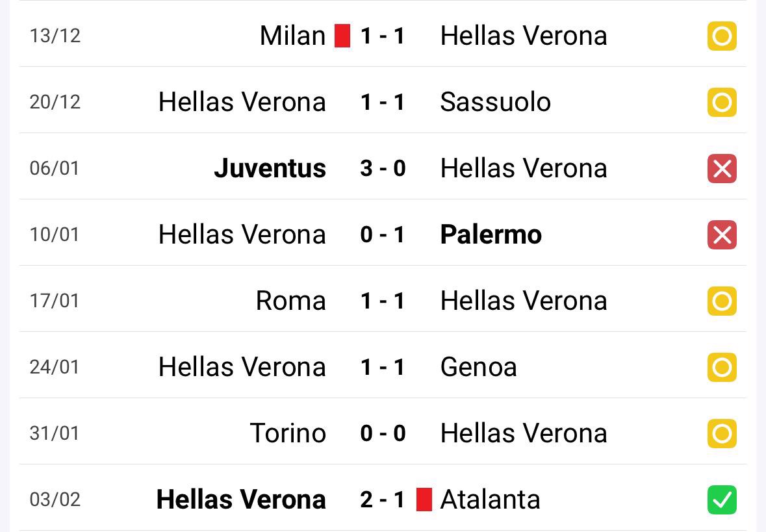Click Atalanta's red card indicator
This screenshot has height=532, width=766.
424,500
